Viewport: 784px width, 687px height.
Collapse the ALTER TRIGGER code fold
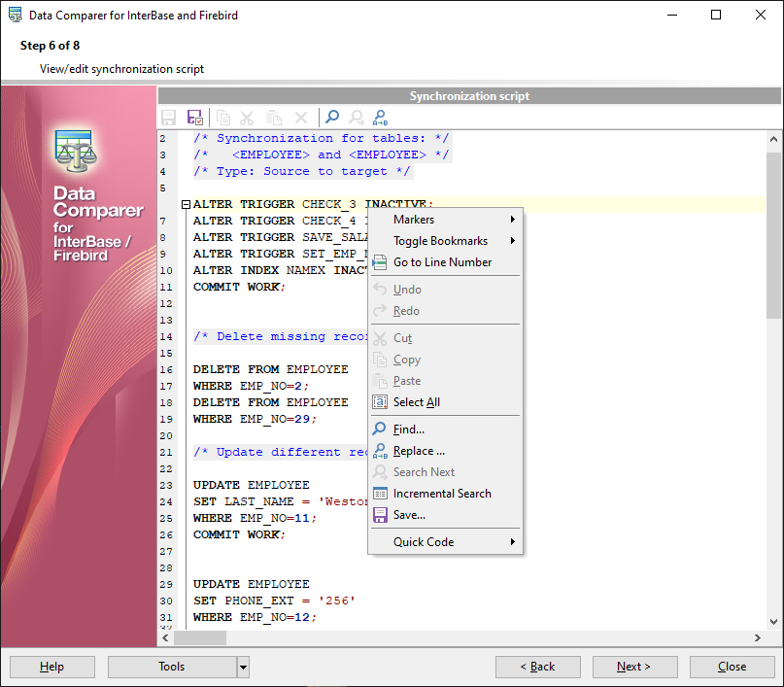point(185,204)
